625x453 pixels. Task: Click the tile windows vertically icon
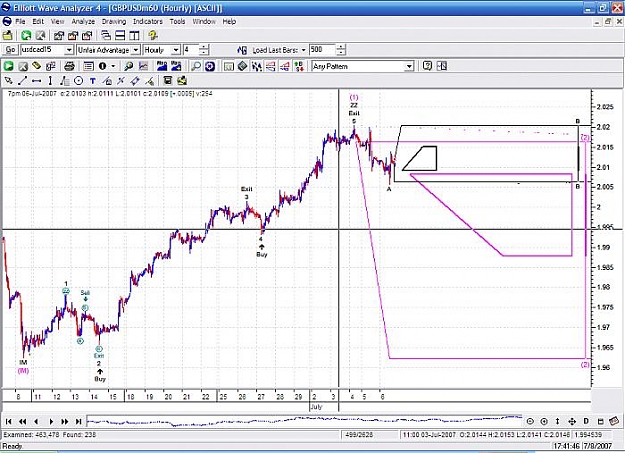pos(134,35)
